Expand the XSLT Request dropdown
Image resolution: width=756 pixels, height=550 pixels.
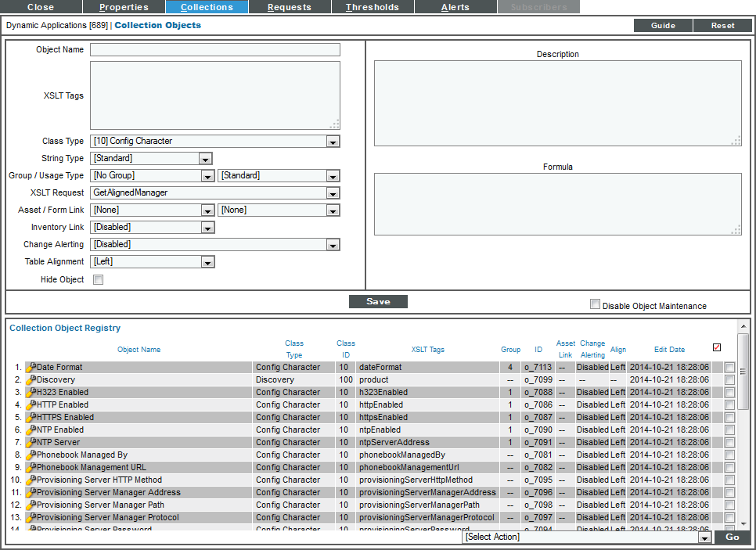pyautogui.click(x=333, y=192)
